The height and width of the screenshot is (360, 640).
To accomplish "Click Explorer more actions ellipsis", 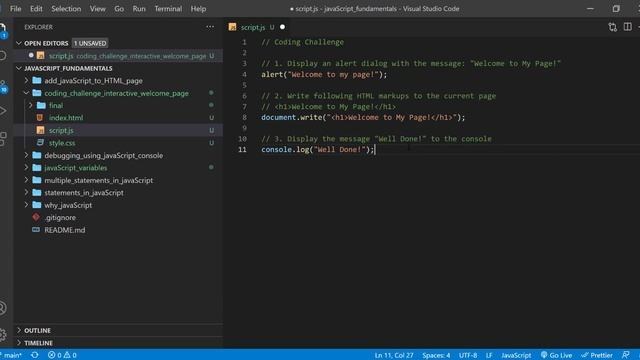I will coord(210,27).
